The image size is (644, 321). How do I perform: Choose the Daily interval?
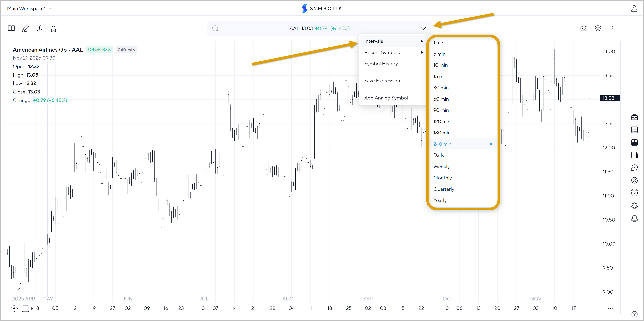[x=439, y=155]
